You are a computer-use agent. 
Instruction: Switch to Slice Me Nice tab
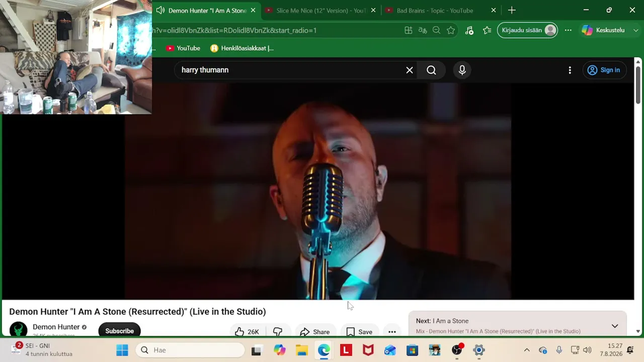pyautogui.click(x=321, y=11)
